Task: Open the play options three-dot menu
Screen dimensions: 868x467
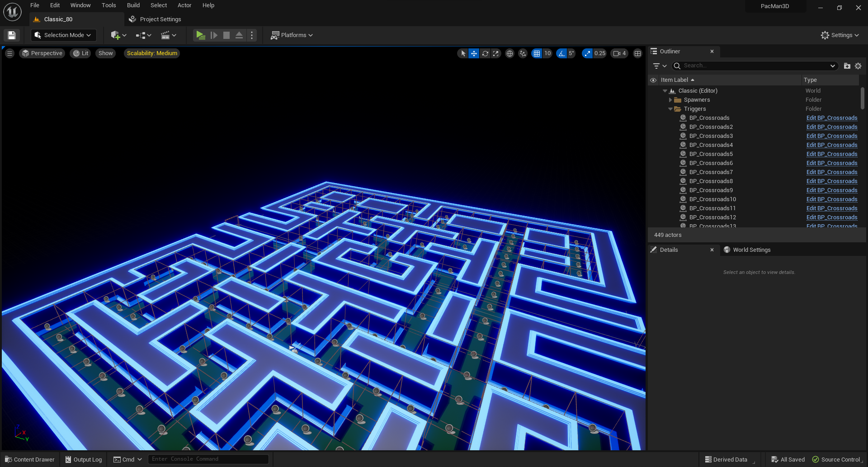Action: (252, 35)
